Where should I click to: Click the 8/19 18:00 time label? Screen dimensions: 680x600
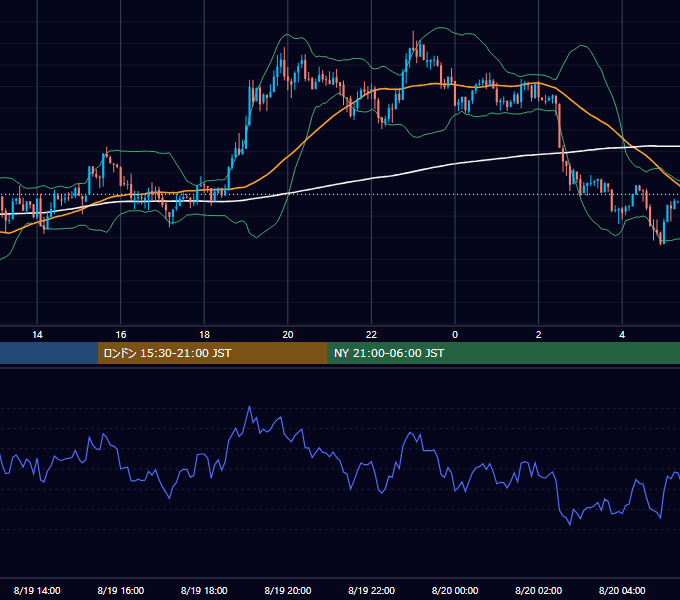[x=204, y=590]
